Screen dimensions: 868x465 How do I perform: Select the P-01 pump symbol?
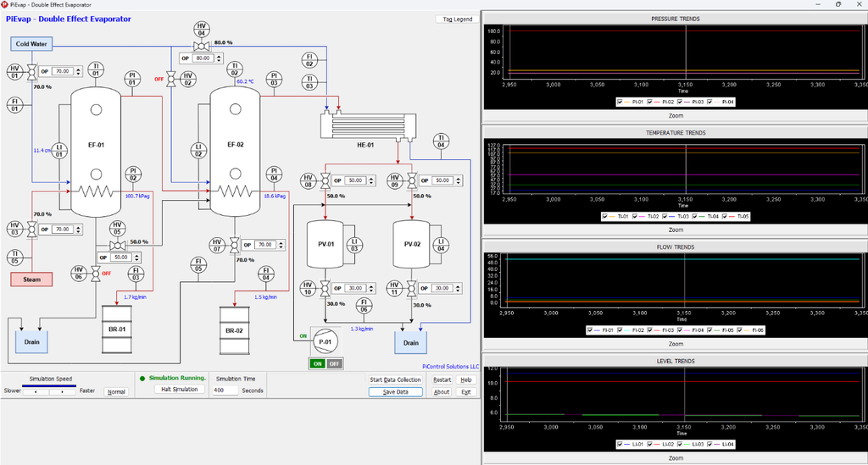325,341
